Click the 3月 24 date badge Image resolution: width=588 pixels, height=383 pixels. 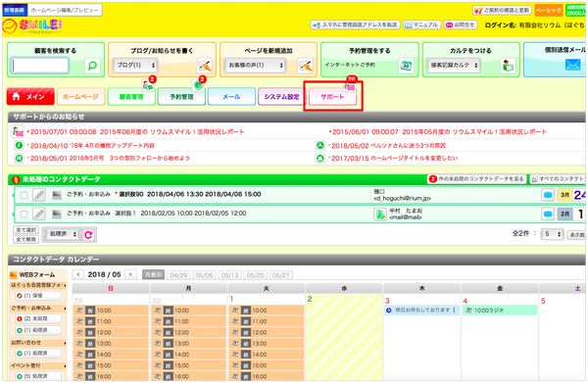[572, 195]
